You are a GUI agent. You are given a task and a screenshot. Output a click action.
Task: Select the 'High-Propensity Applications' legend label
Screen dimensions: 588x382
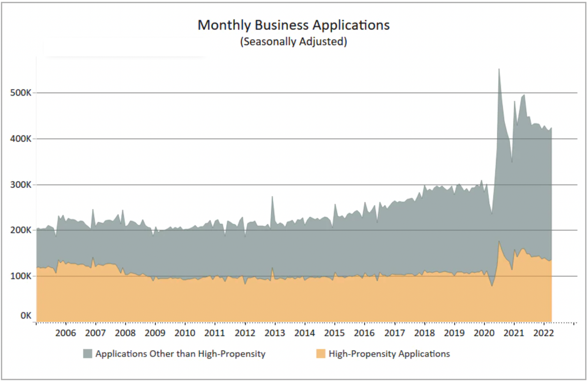click(389, 354)
